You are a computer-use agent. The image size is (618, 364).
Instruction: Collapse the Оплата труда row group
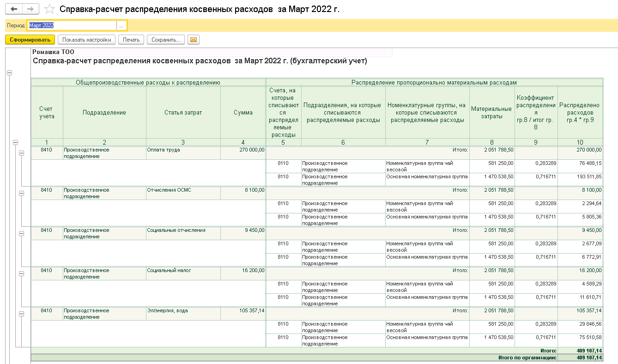pyautogui.click(x=21, y=153)
